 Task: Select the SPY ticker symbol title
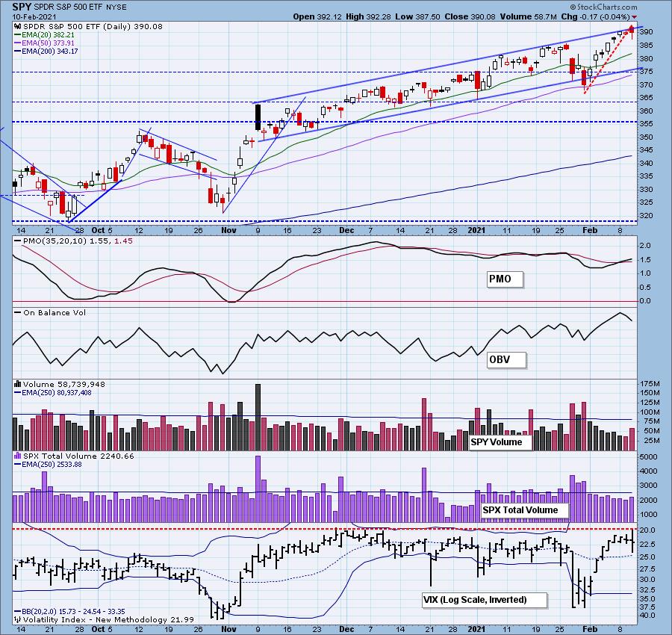22,7
